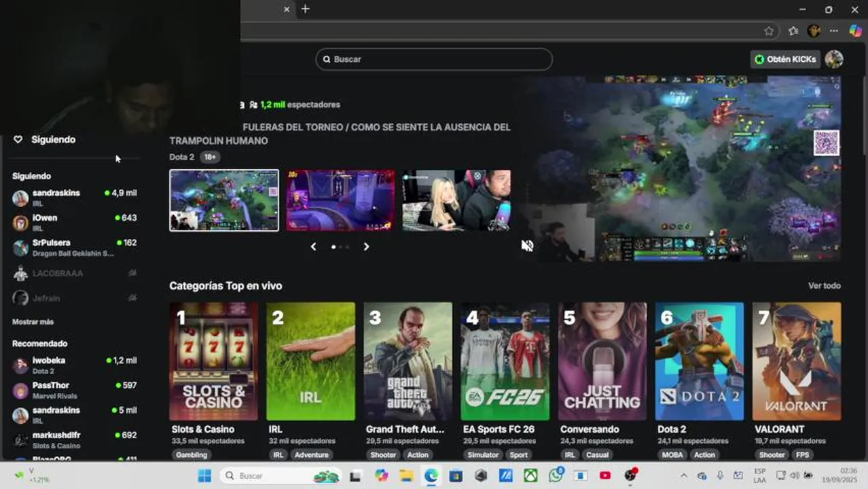Screen dimensions: 868x489
Task: Click the Sport tag under EA Sports FC
Action: pyautogui.click(x=518, y=455)
